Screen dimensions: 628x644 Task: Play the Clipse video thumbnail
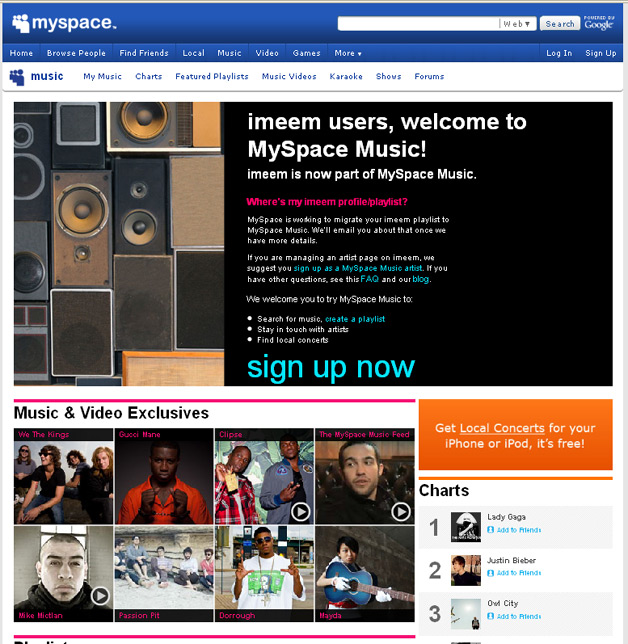pyautogui.click(x=300, y=511)
